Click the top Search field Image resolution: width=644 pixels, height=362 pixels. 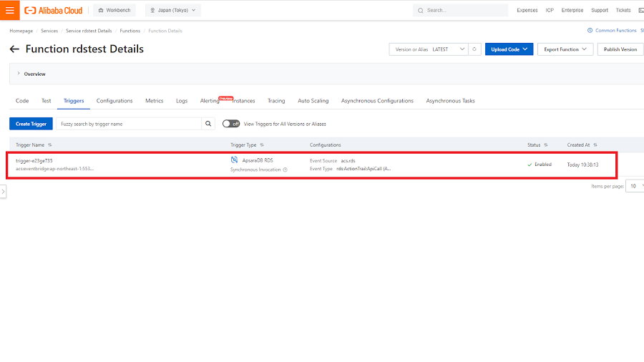point(460,10)
